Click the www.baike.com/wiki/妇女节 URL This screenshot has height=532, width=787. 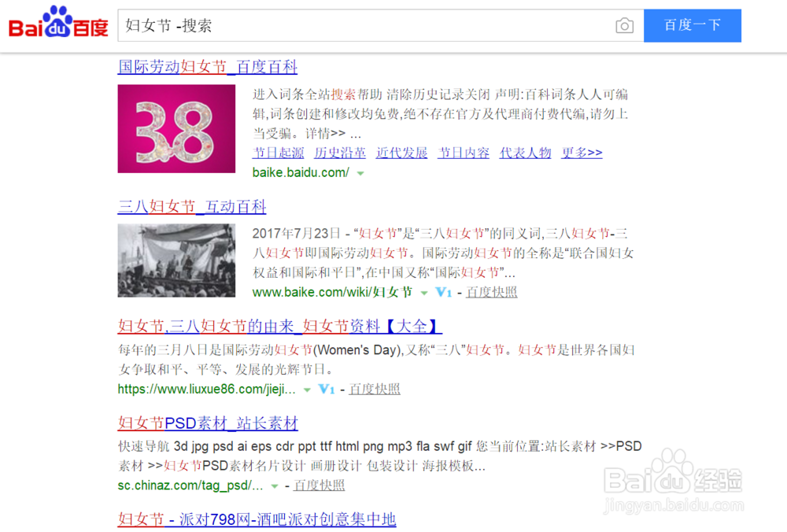[332, 292]
